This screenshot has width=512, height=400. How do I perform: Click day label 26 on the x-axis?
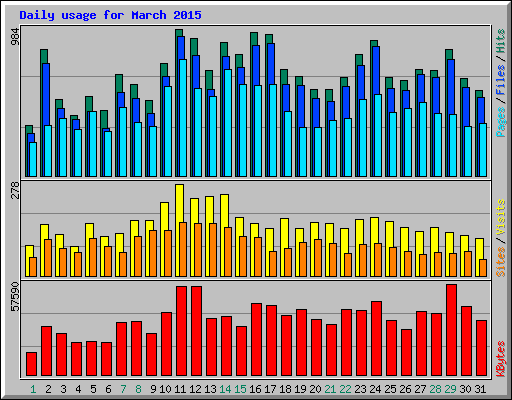click(405, 389)
